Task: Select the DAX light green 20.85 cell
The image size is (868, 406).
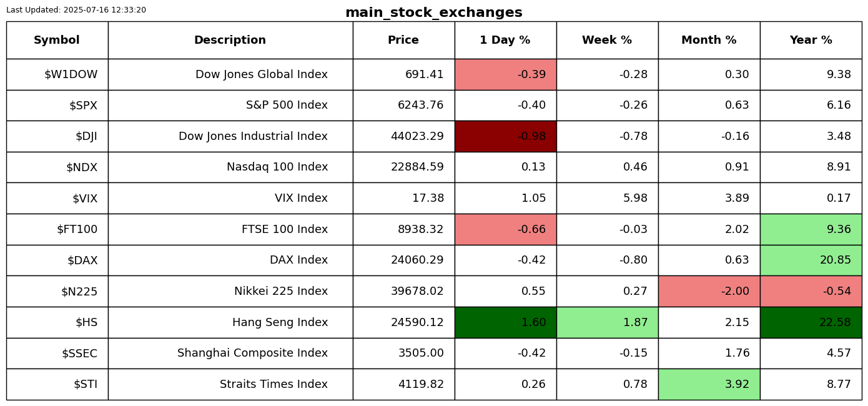Action: [x=811, y=260]
